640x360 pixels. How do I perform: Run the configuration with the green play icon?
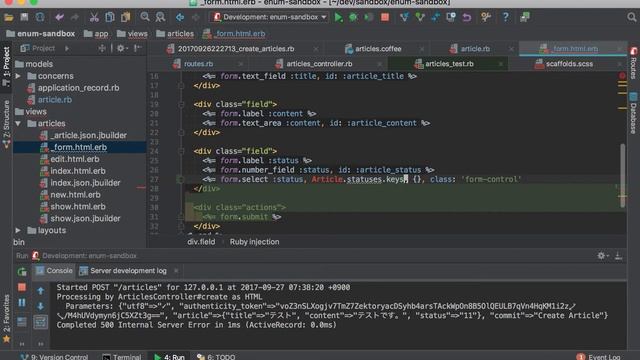coord(338,17)
